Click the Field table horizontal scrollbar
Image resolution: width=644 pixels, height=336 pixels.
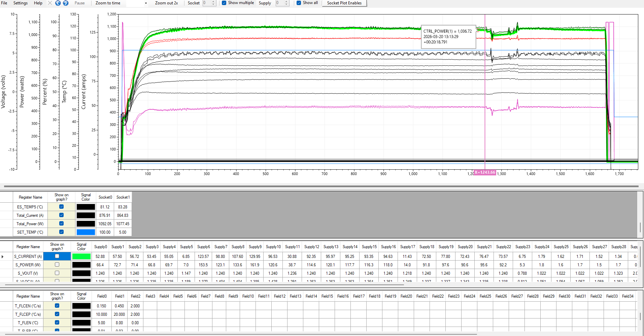point(241,334)
